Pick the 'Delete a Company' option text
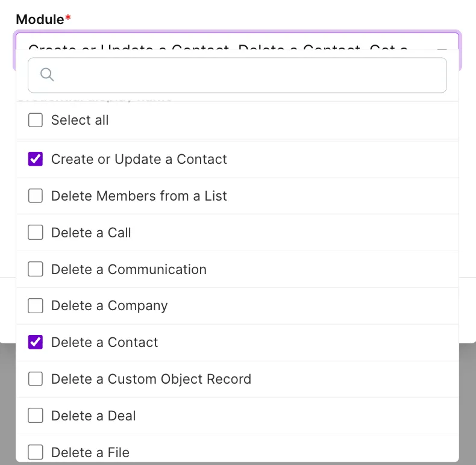Viewport: 476px width, 465px height. click(x=109, y=306)
